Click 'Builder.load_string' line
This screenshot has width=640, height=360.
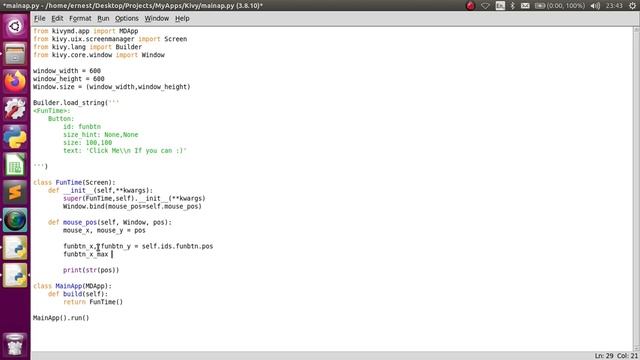coord(76,103)
